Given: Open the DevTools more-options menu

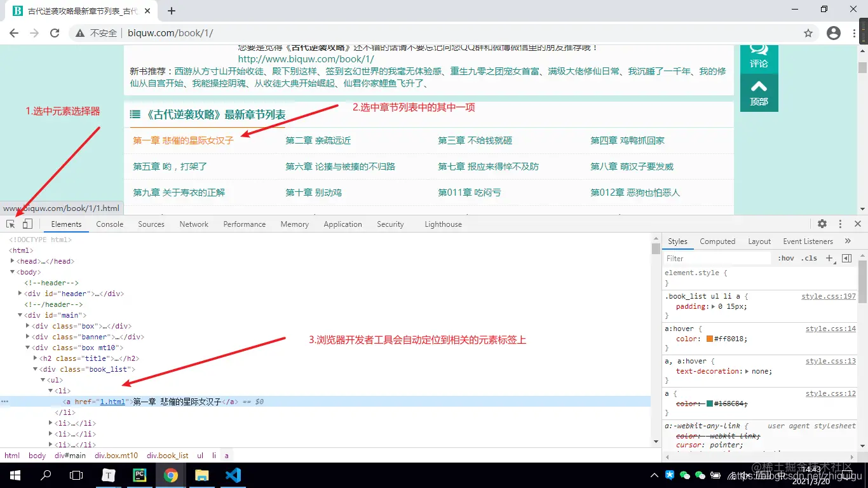Looking at the screenshot, I should 840,224.
